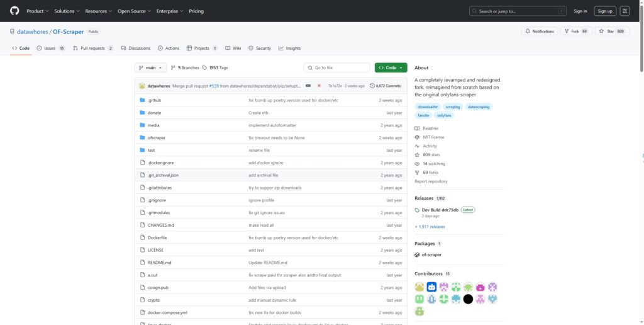The image size is (644, 325).
Task: Open the CHANGES.md file
Action: point(160,225)
